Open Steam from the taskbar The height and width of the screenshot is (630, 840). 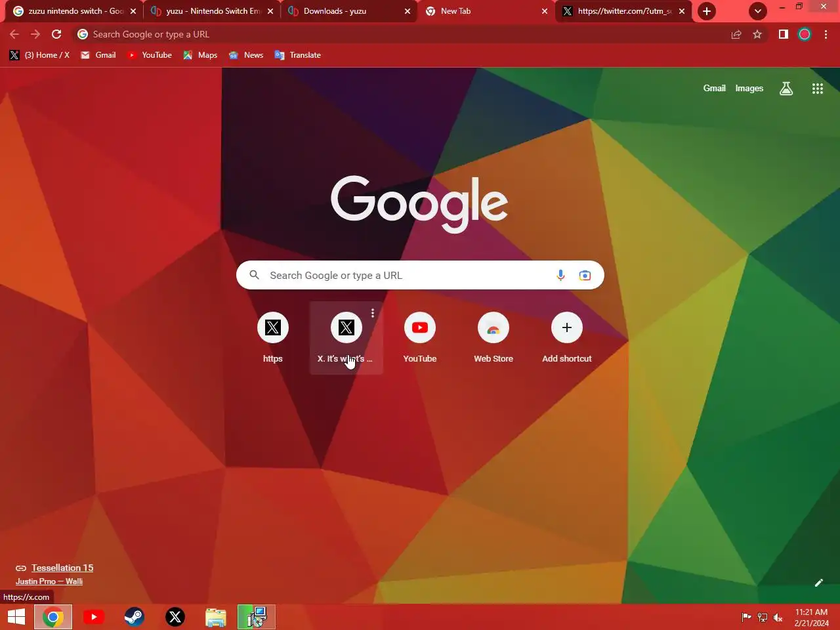tap(135, 617)
